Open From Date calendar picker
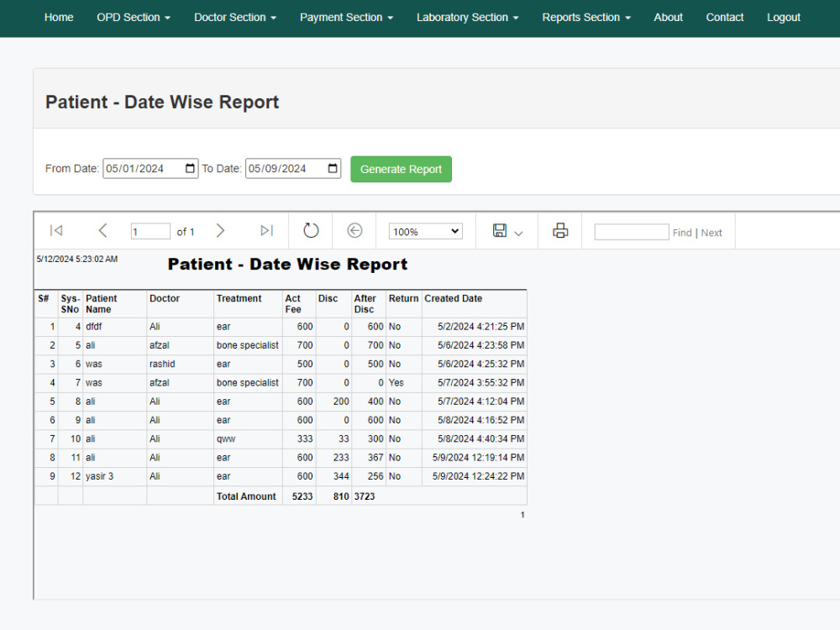The image size is (840, 630). [190, 168]
